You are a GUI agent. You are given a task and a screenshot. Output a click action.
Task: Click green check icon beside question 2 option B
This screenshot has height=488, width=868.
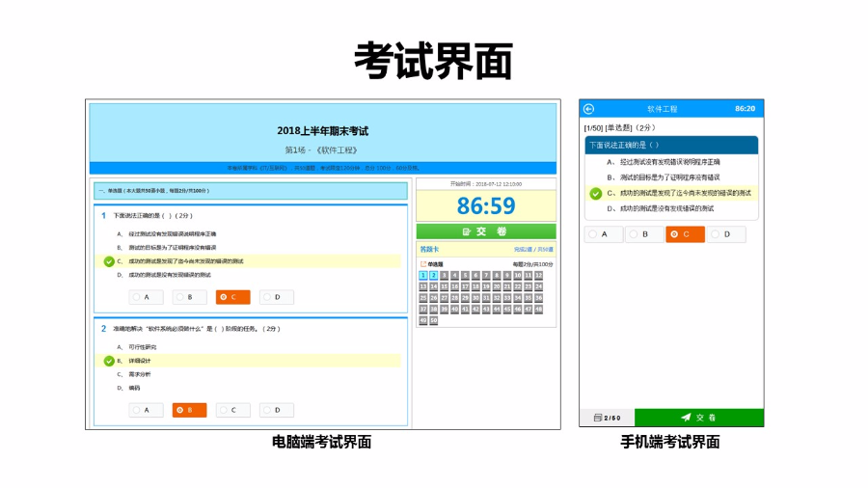tap(109, 362)
